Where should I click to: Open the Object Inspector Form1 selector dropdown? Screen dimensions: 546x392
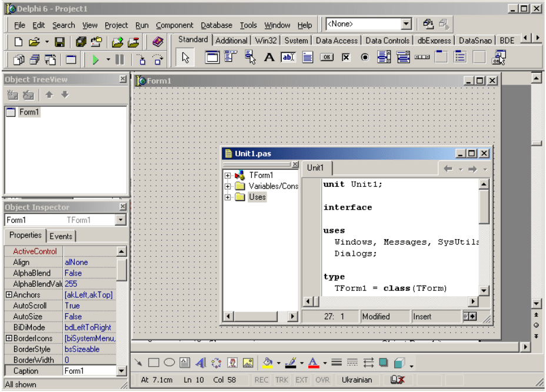[x=121, y=220]
